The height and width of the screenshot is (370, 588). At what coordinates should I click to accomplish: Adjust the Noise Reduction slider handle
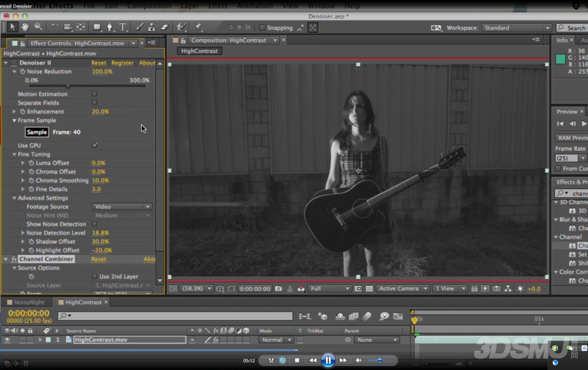pyautogui.click(x=68, y=86)
